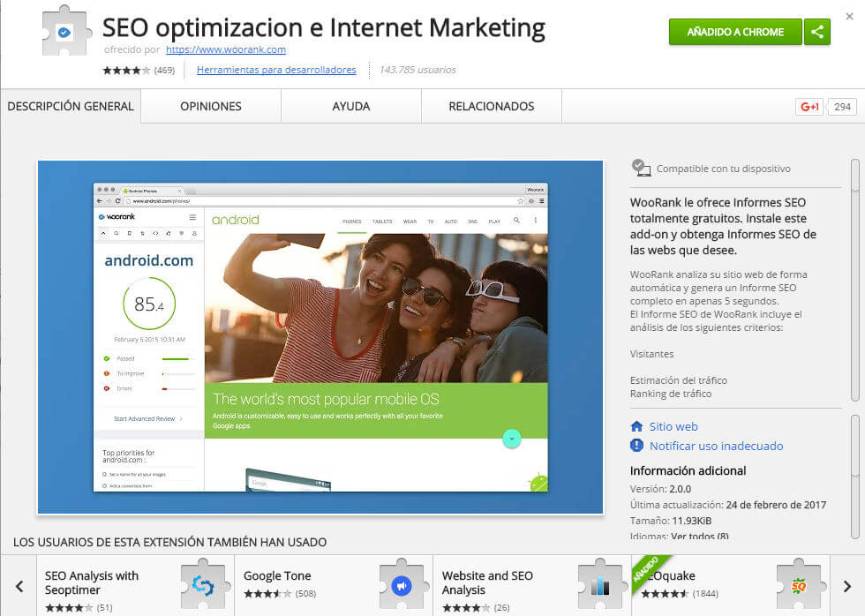This screenshot has width=865, height=616.
Task: Switch to the Relacionados tab
Action: 492,107
